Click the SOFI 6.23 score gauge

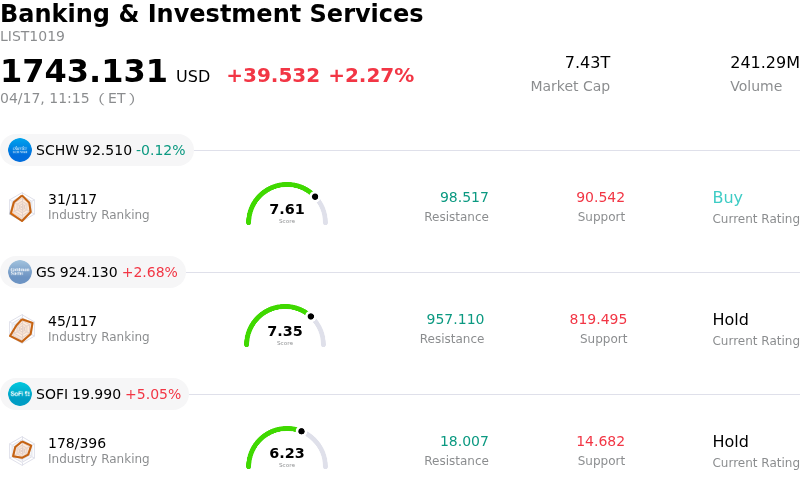click(287, 449)
